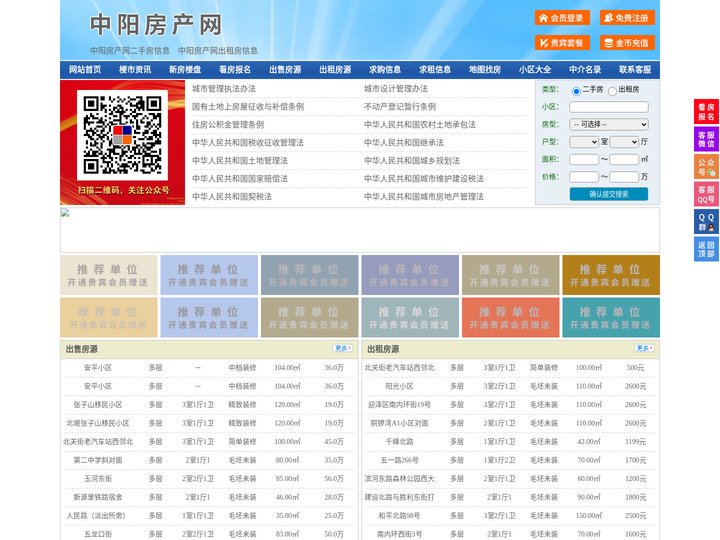Click the maximum 价格 price field

(x=624, y=177)
